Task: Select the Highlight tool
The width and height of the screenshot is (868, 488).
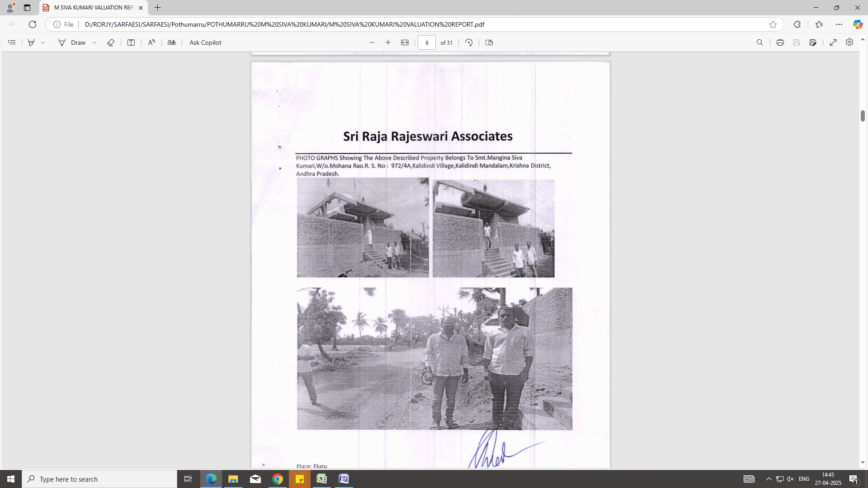Action: point(31,42)
